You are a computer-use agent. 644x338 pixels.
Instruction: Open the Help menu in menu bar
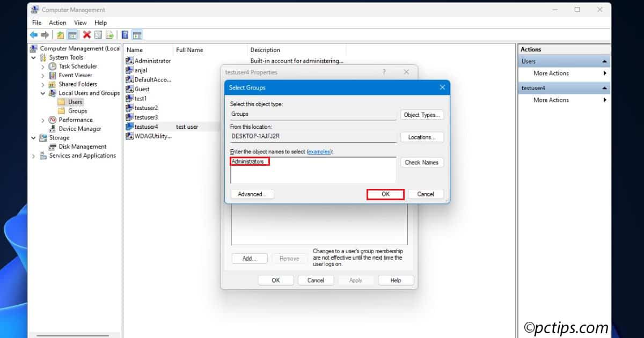(100, 23)
